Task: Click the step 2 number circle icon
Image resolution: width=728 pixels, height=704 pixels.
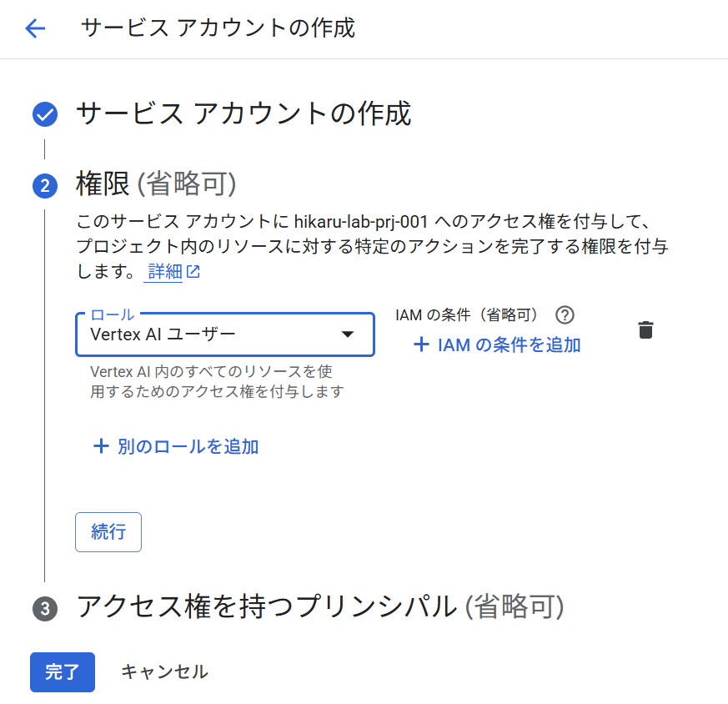Action: (x=45, y=186)
